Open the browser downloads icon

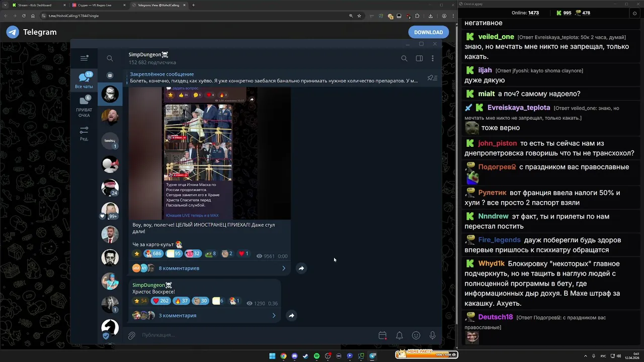[431, 16]
